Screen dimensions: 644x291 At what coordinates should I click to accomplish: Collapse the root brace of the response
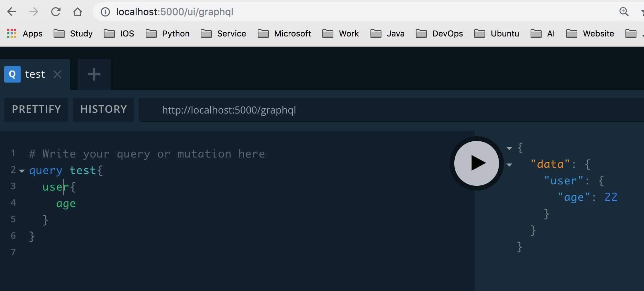pos(509,148)
